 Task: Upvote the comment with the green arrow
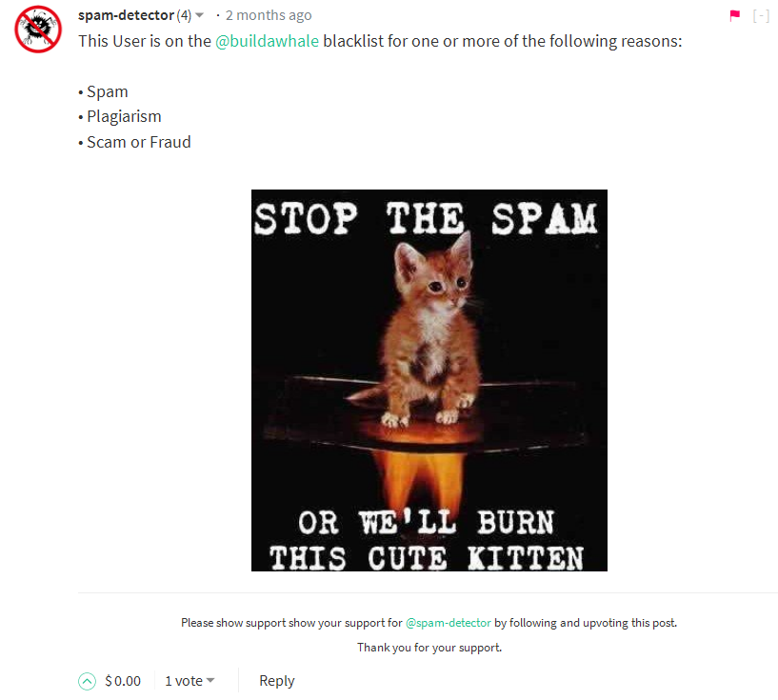point(87,681)
